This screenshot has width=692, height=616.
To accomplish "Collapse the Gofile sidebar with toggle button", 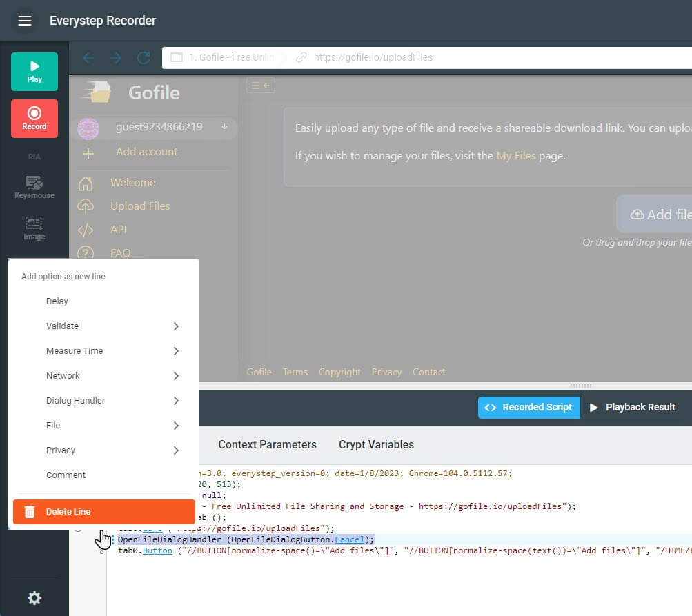I will (x=260, y=85).
